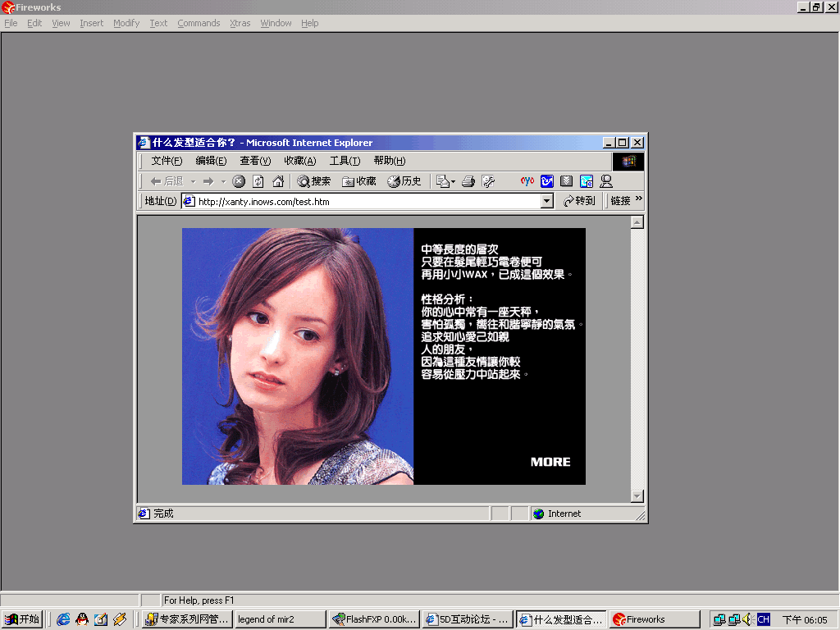Go to Home page via house icon
This screenshot has width=840, height=630.
click(278, 181)
